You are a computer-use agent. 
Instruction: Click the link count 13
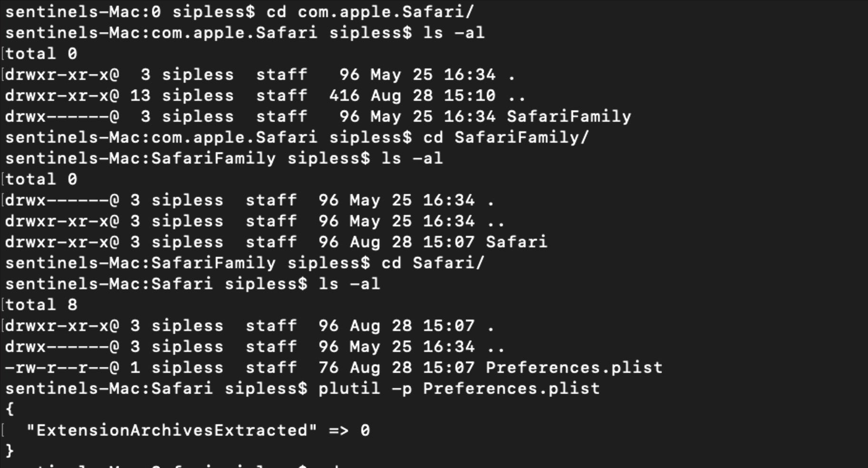[x=140, y=96]
